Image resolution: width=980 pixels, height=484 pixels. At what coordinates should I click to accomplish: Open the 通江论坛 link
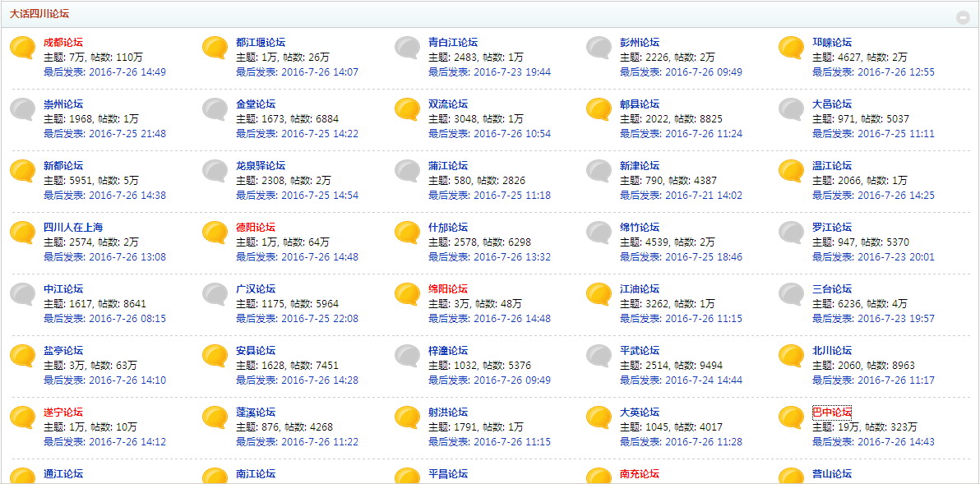[x=63, y=474]
